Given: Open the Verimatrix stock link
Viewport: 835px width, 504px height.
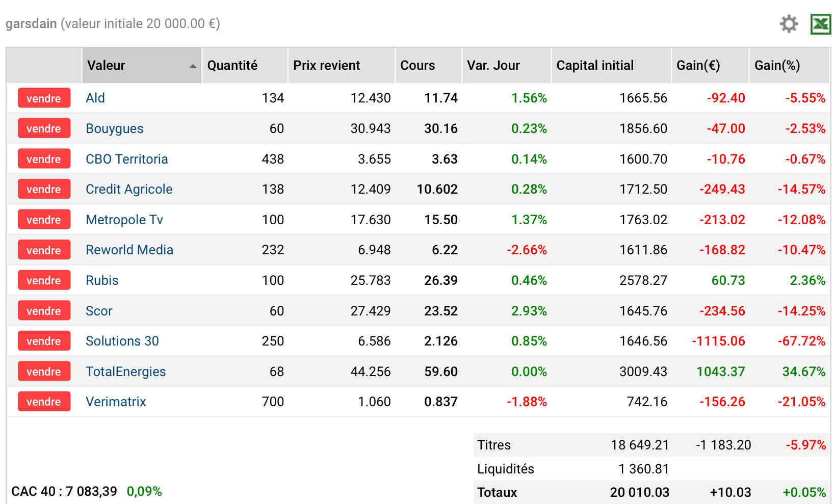Looking at the screenshot, I should coord(116,402).
